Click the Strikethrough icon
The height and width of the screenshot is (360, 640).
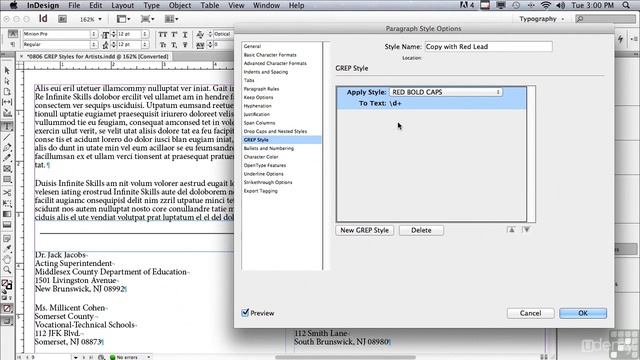pyautogui.click(x=185, y=44)
